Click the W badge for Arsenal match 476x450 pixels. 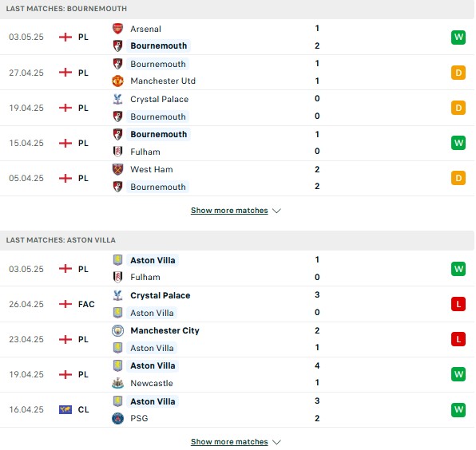point(458,37)
